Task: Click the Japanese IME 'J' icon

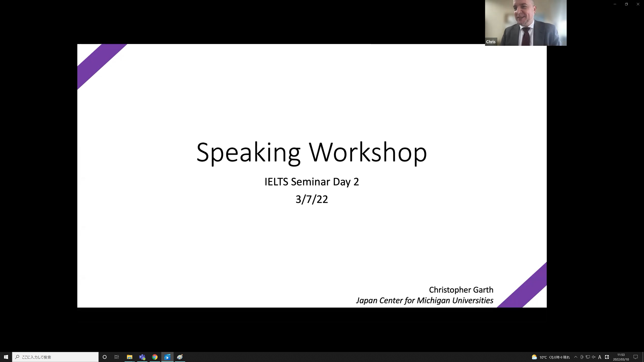Action: point(607,357)
